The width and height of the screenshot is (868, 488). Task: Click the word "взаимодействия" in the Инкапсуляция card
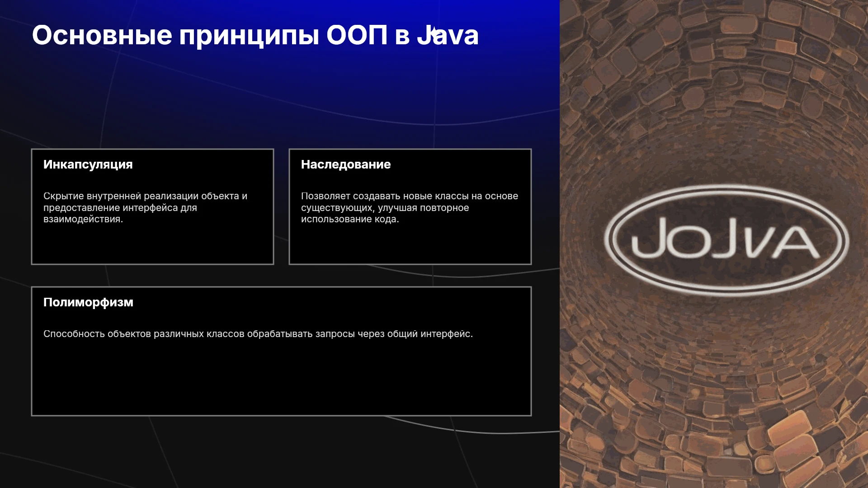82,219
